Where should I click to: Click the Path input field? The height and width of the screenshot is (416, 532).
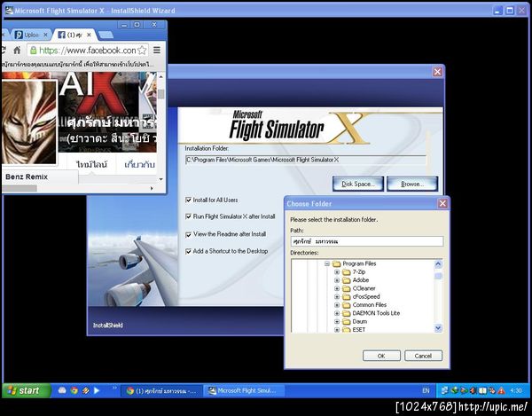point(367,241)
